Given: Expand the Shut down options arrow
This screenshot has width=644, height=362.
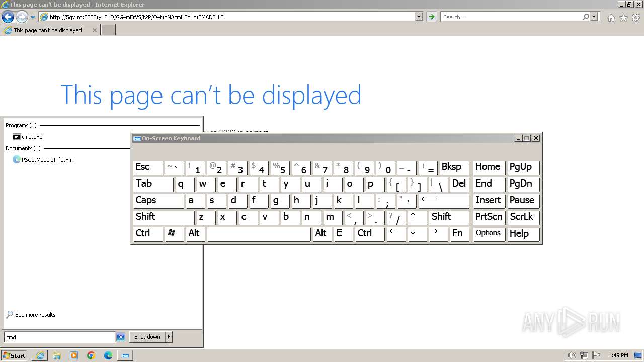Looking at the screenshot, I should (x=169, y=337).
